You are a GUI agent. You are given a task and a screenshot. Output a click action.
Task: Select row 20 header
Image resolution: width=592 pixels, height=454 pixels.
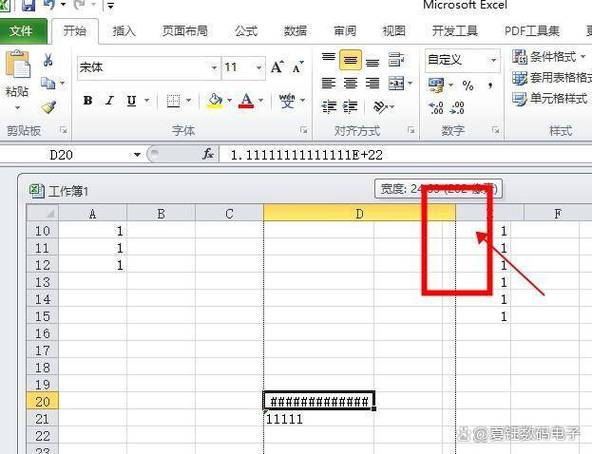coord(42,401)
